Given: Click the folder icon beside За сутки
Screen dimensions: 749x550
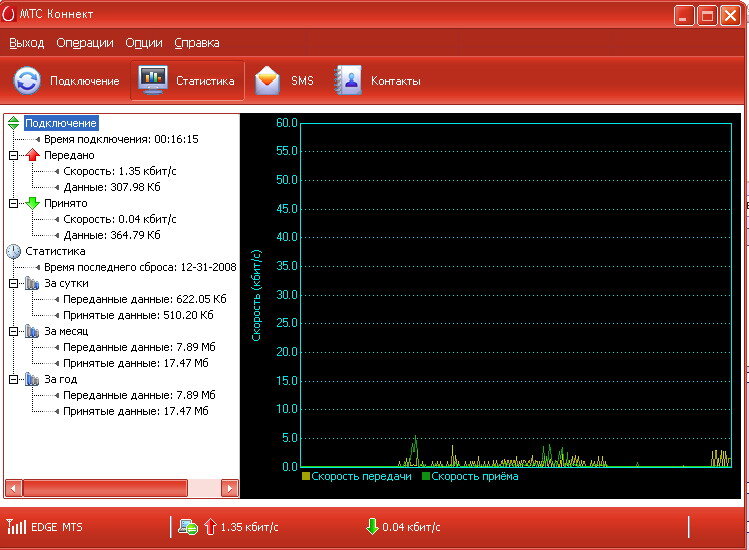Looking at the screenshot, I should pos(32,283).
